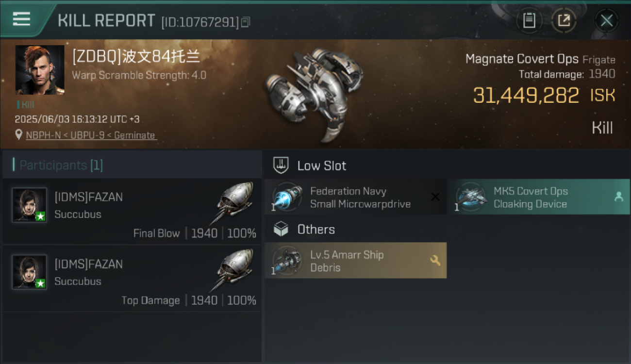Select Lv.5 Amarr Ship Debris item
Viewport: 631px width, 364px height.
click(x=355, y=261)
